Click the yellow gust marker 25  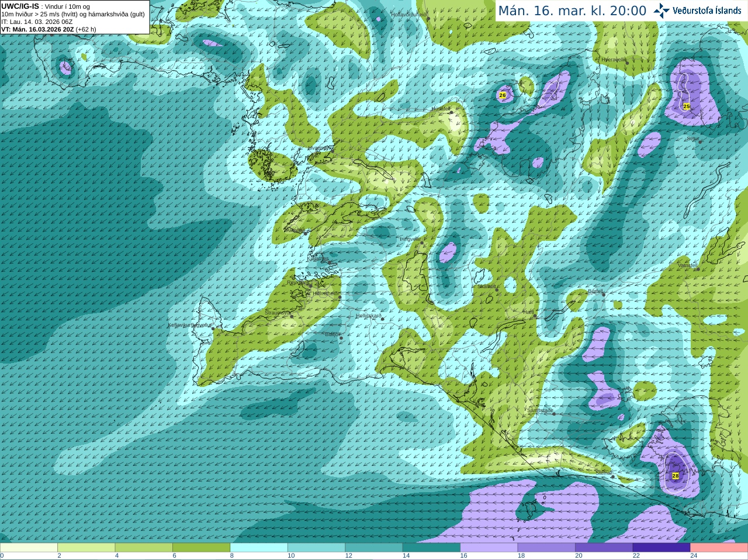(687, 106)
